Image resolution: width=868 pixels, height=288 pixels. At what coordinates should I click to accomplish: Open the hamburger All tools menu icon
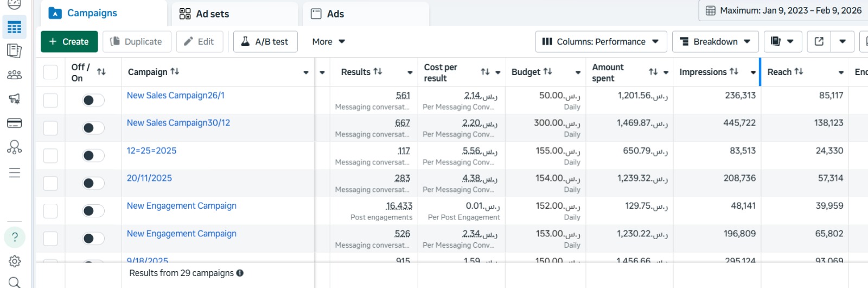[15, 173]
